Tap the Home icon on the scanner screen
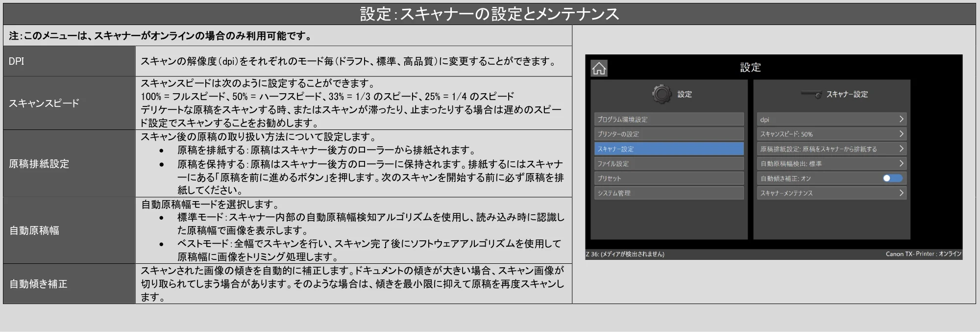Screen dimensions: 980x332 [599, 68]
